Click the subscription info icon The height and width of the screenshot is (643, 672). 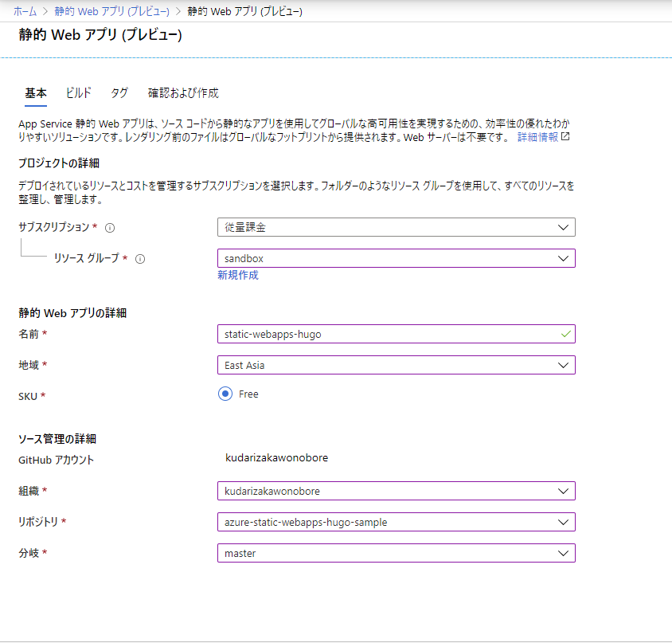(110, 228)
